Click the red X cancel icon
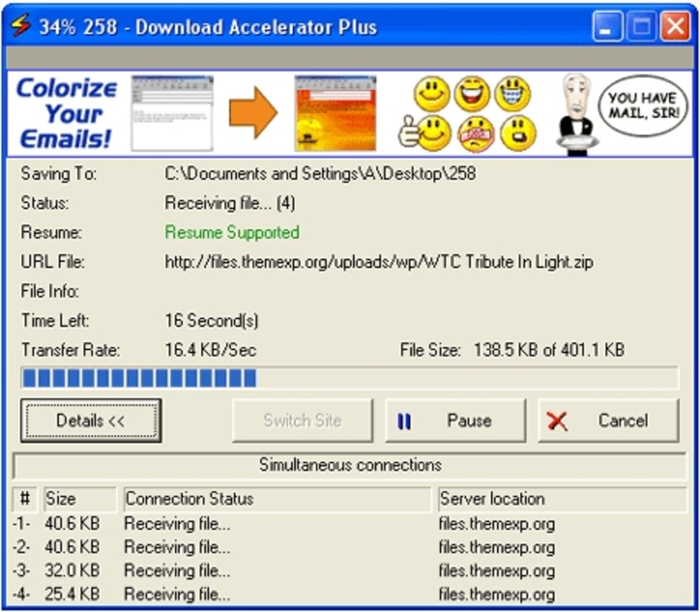The height and width of the screenshot is (612, 700). pyautogui.click(x=558, y=421)
